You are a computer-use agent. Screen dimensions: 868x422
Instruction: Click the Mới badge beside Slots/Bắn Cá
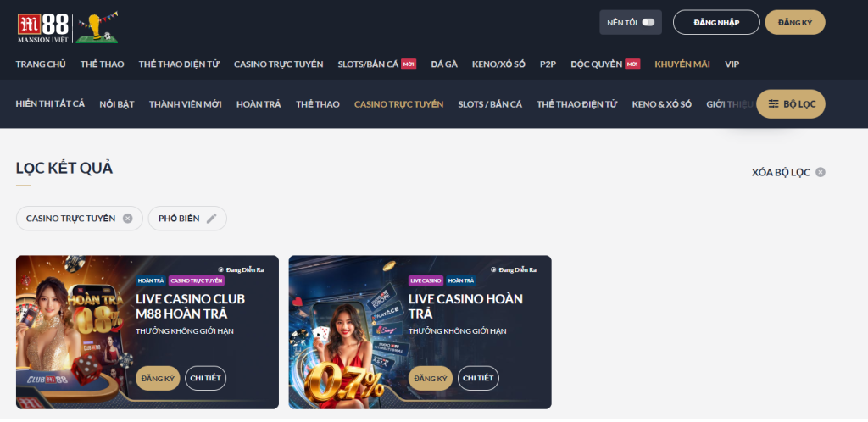[409, 64]
